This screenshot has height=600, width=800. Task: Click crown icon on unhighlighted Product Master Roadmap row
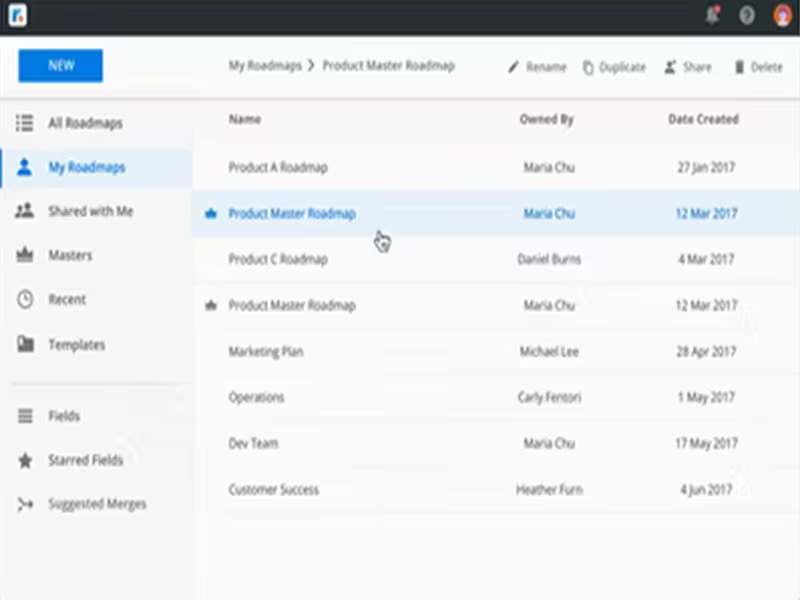click(x=211, y=305)
